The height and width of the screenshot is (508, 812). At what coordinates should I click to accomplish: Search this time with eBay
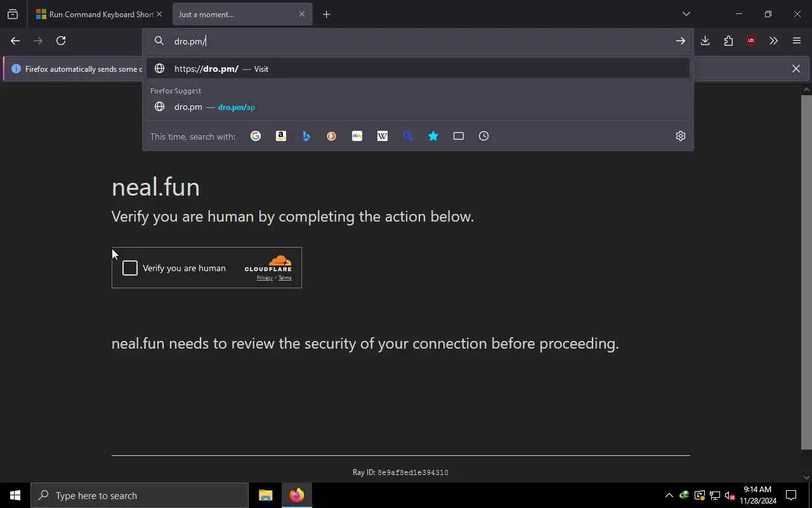[357, 136]
